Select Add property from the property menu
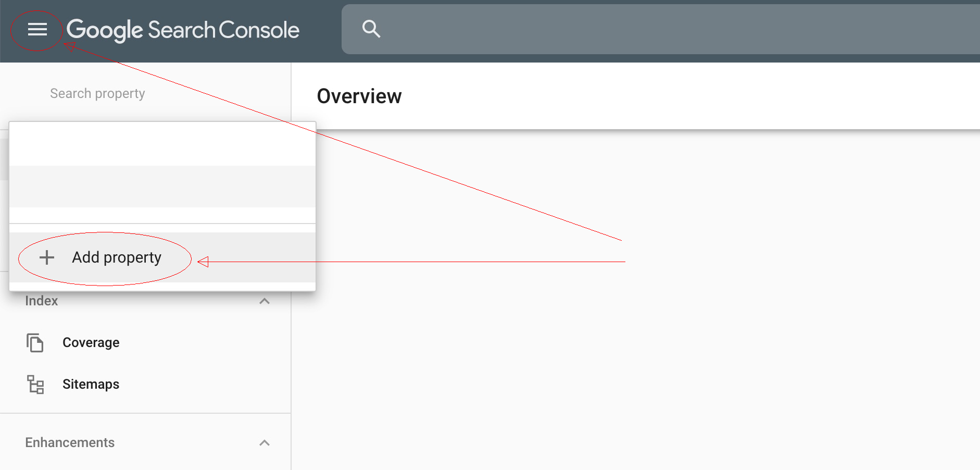The height and width of the screenshot is (470, 980). tap(117, 257)
